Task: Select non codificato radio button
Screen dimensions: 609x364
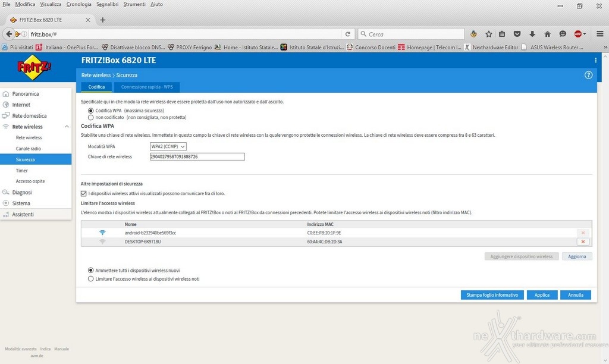Action: click(x=91, y=117)
